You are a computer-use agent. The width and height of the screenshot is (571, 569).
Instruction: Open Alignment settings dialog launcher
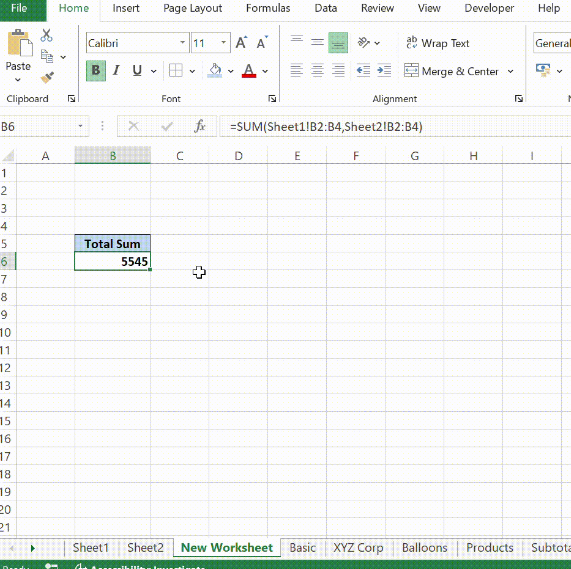(519, 99)
